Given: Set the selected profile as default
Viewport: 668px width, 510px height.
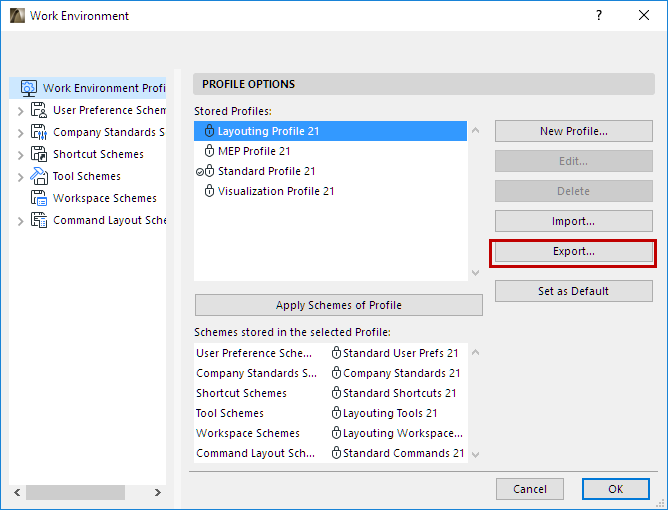Looking at the screenshot, I should [573, 291].
